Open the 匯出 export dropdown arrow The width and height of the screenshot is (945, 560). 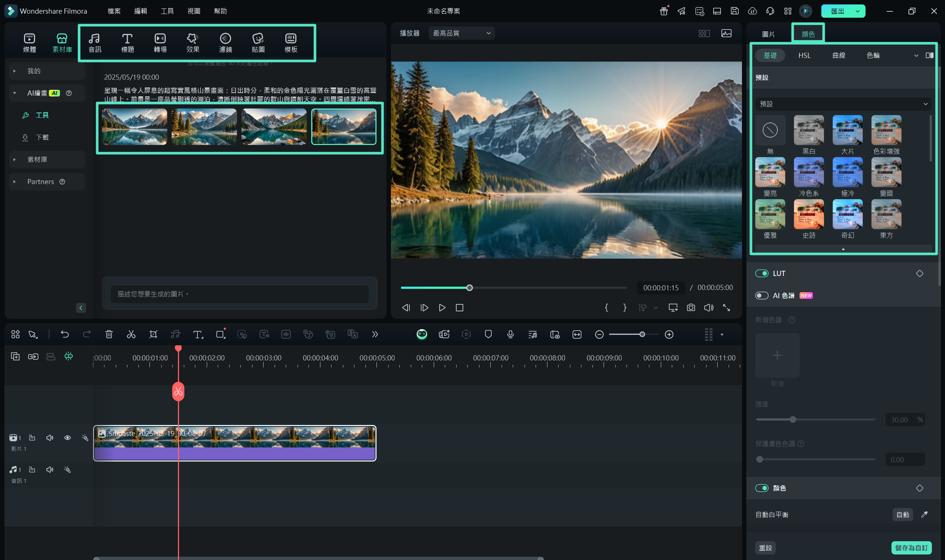coord(858,11)
